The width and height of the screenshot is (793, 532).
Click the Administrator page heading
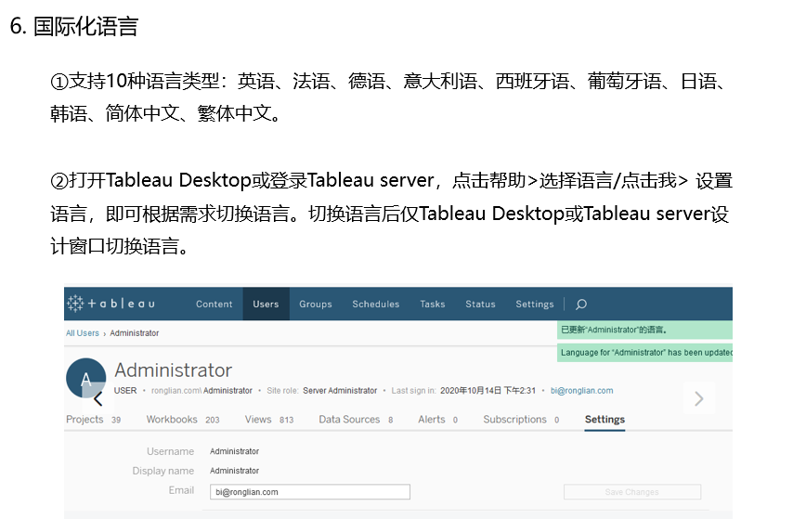point(174,370)
